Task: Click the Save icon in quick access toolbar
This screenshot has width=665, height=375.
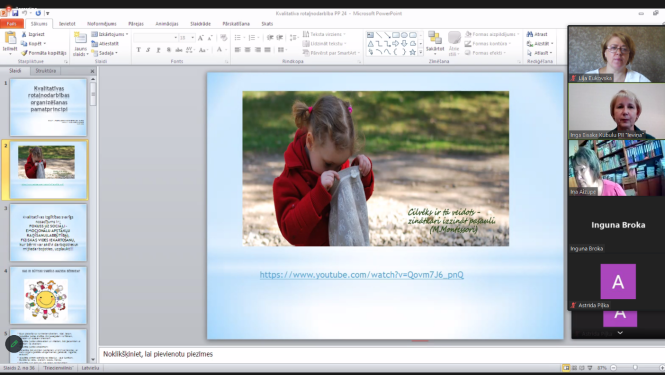Action: click(x=15, y=13)
